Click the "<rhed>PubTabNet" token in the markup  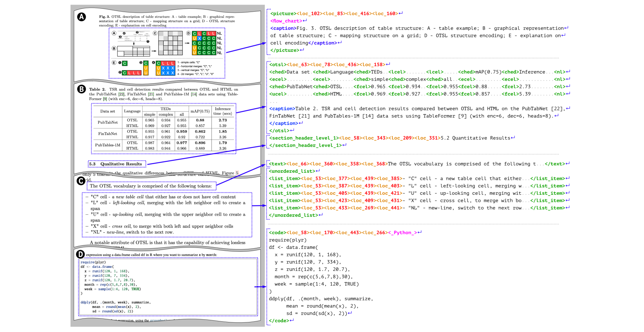pyautogui.click(x=291, y=87)
